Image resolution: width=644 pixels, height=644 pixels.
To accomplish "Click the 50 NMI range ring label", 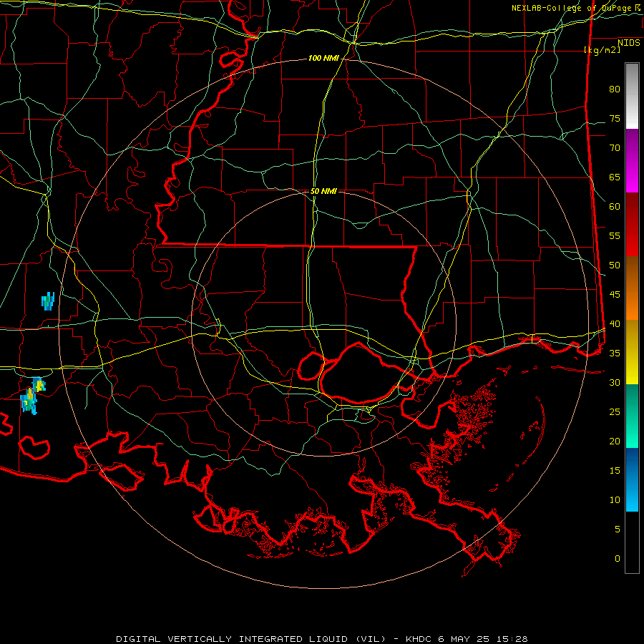I will click(x=323, y=191).
